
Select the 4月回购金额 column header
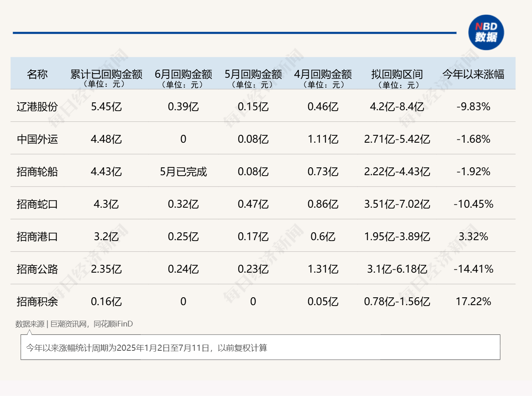(x=323, y=74)
